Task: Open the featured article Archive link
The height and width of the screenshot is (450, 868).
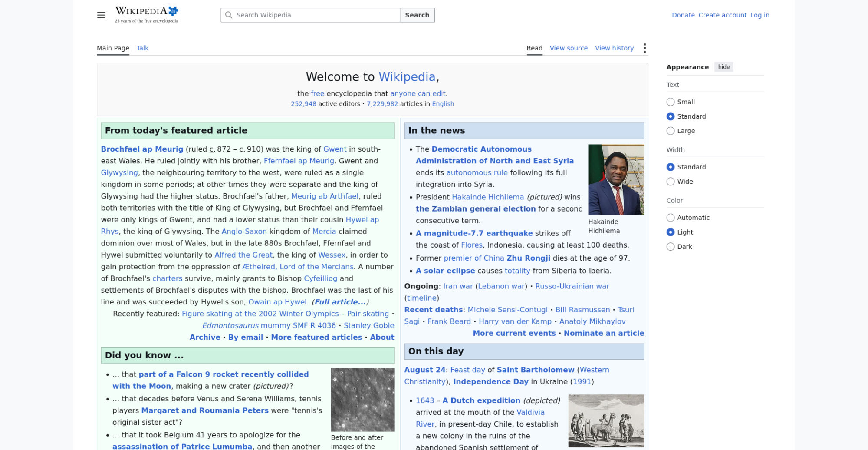Action: point(205,337)
